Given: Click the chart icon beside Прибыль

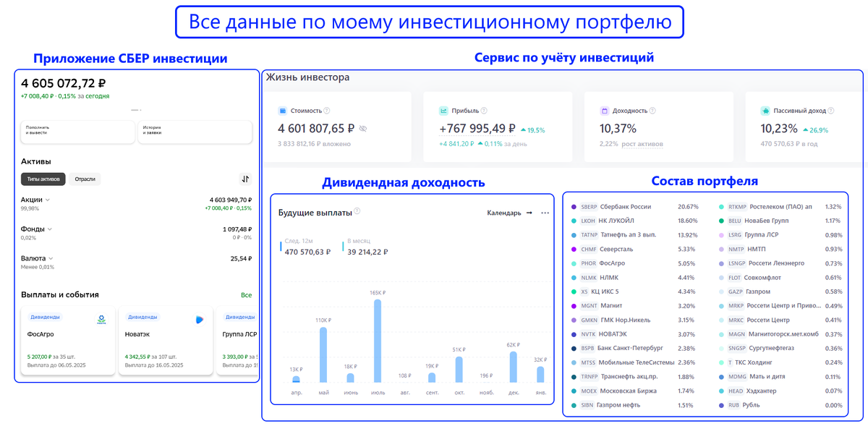Looking at the screenshot, I should 443,111.
